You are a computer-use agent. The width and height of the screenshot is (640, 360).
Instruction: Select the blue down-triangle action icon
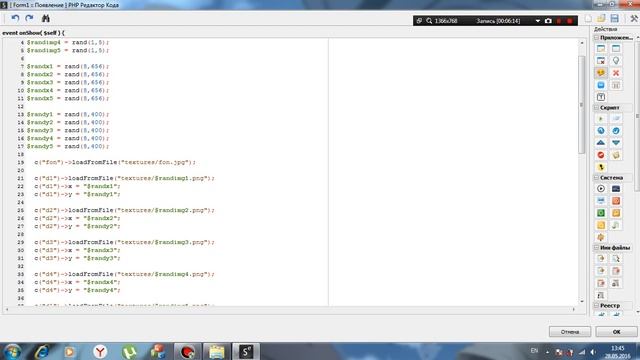[x=616, y=143]
